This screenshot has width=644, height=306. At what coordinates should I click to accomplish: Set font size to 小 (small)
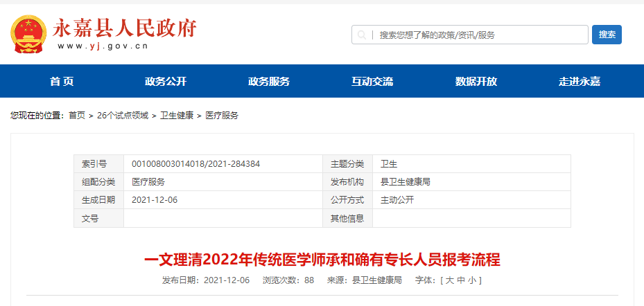(x=471, y=280)
